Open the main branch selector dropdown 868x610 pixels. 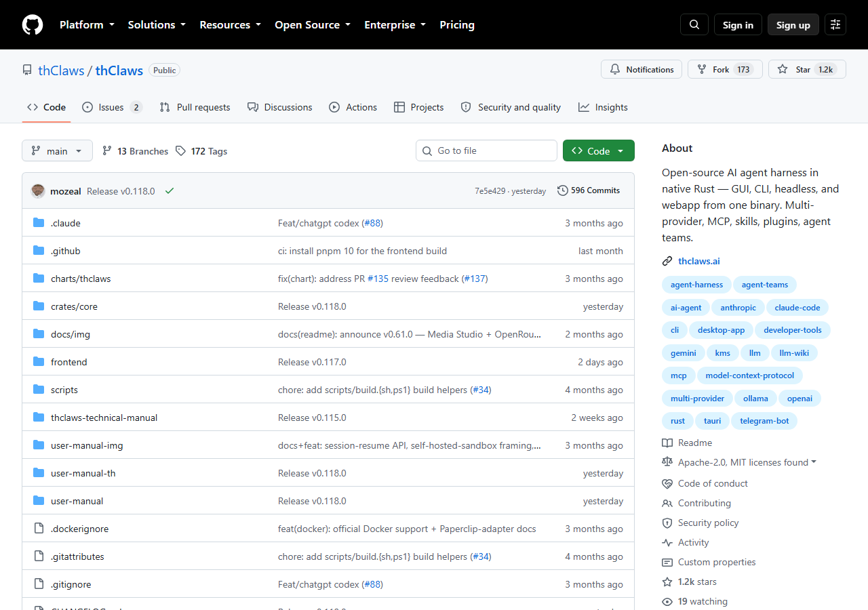tap(57, 150)
